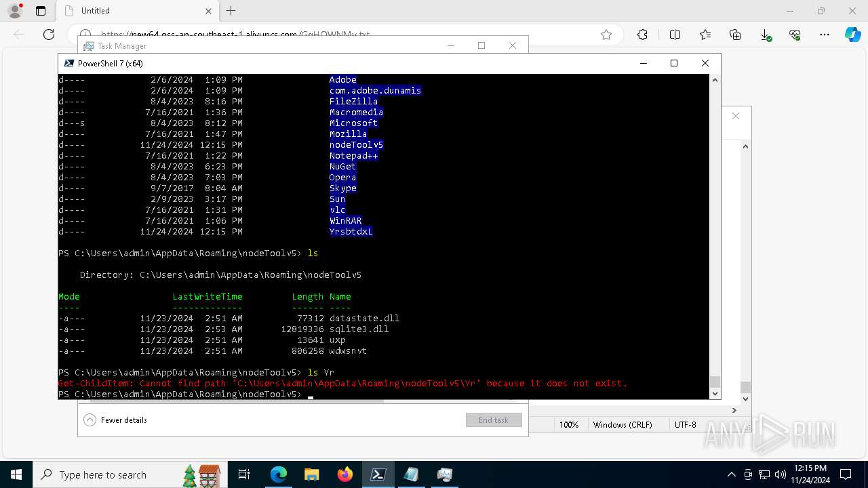The height and width of the screenshot is (488, 868).
Task: Click UTF-8 encoding in Notepad status bar
Action: pos(686,425)
